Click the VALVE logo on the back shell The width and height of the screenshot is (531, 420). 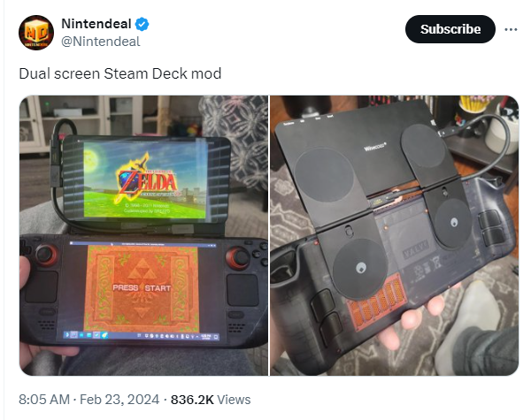pos(415,248)
